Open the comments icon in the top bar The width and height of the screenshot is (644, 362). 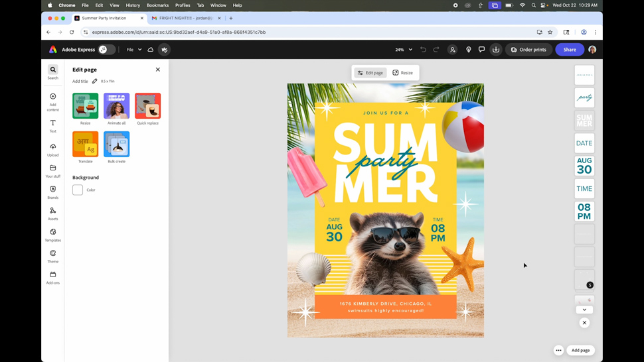482,50
